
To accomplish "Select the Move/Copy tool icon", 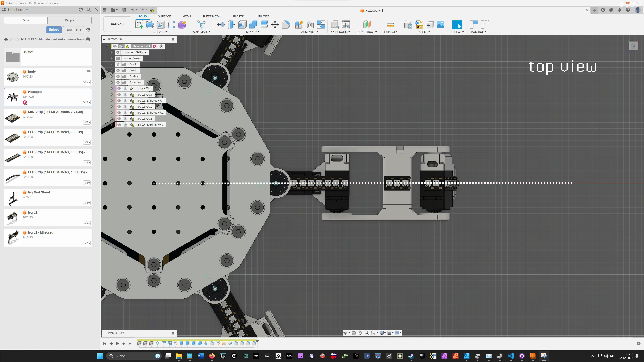I will point(275,24).
